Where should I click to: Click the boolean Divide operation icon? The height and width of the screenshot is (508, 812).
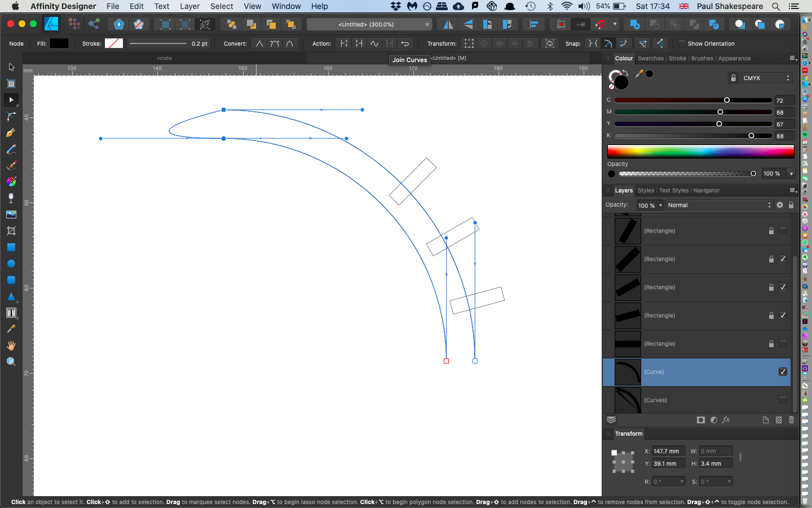point(714,24)
